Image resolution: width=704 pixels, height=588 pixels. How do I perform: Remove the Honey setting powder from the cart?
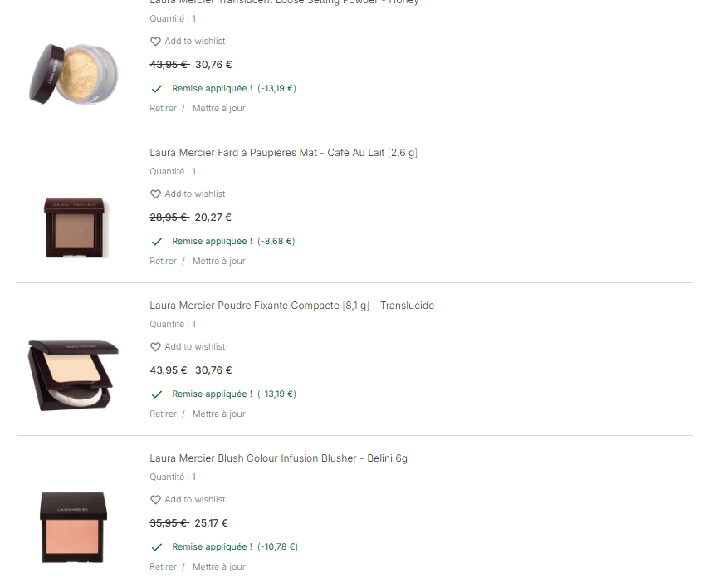pos(163,108)
